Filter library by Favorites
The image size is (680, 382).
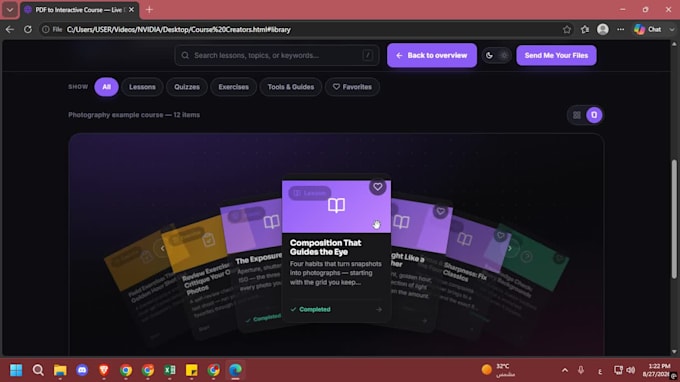click(x=352, y=87)
